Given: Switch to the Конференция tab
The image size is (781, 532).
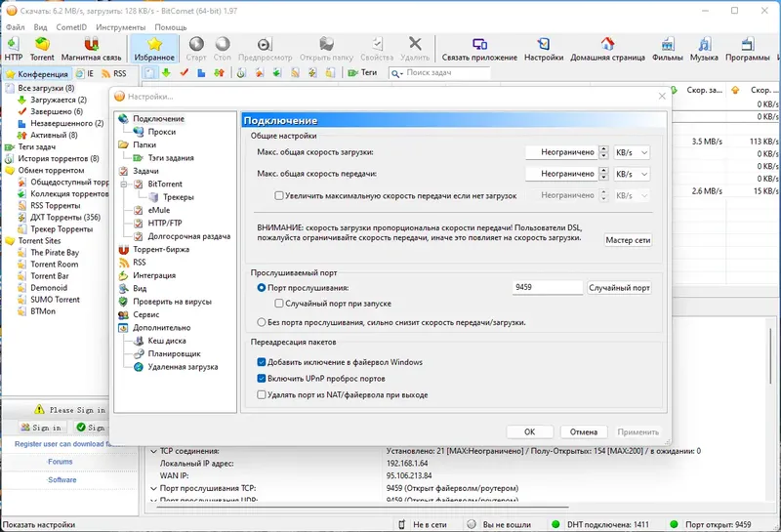Looking at the screenshot, I should [x=37, y=74].
